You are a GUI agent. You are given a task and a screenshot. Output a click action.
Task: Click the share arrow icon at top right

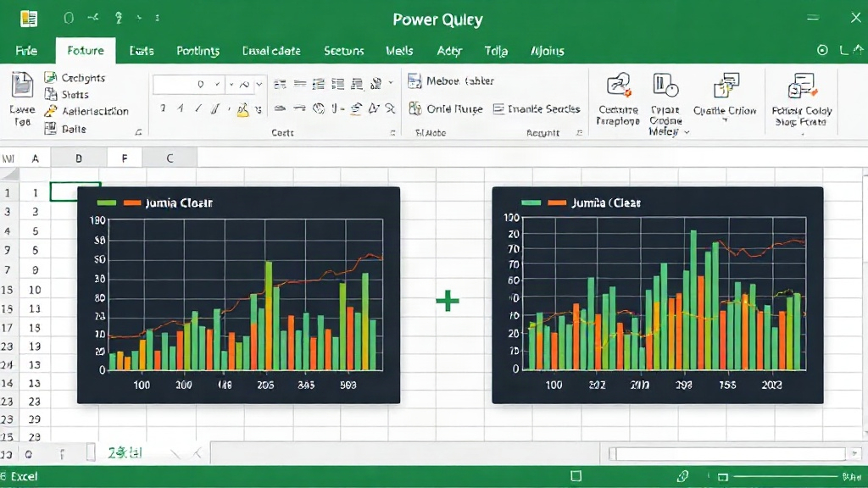pos(858,50)
